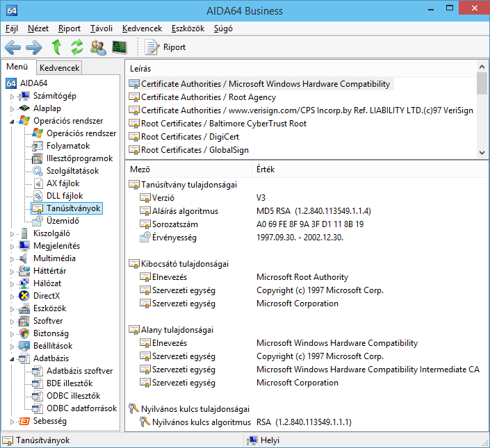Click the Sorozatszám value row
Screen dimensions: 490x448
coord(310,224)
